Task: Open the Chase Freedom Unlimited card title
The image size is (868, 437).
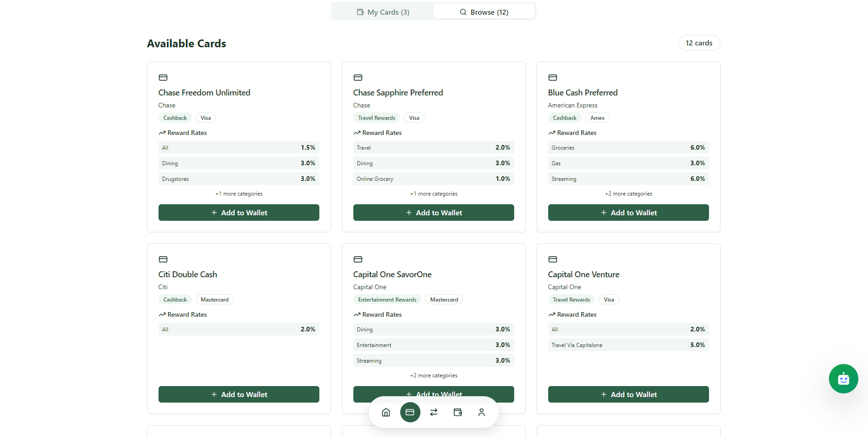Action: (x=204, y=93)
